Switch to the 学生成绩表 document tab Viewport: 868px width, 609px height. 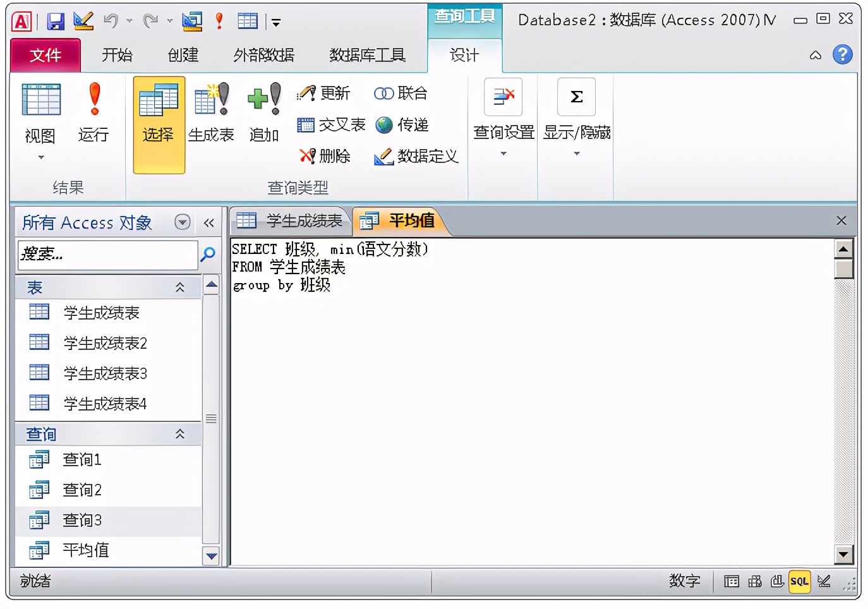tap(290, 220)
